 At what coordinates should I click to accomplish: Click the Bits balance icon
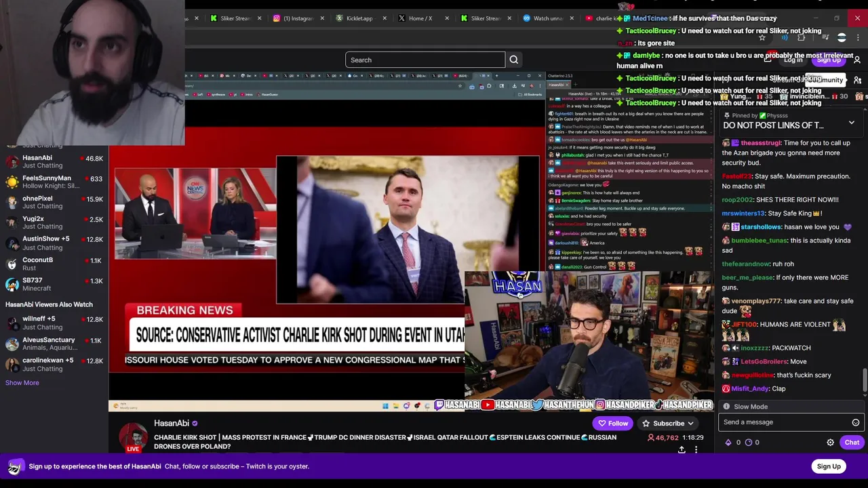pyautogui.click(x=728, y=443)
